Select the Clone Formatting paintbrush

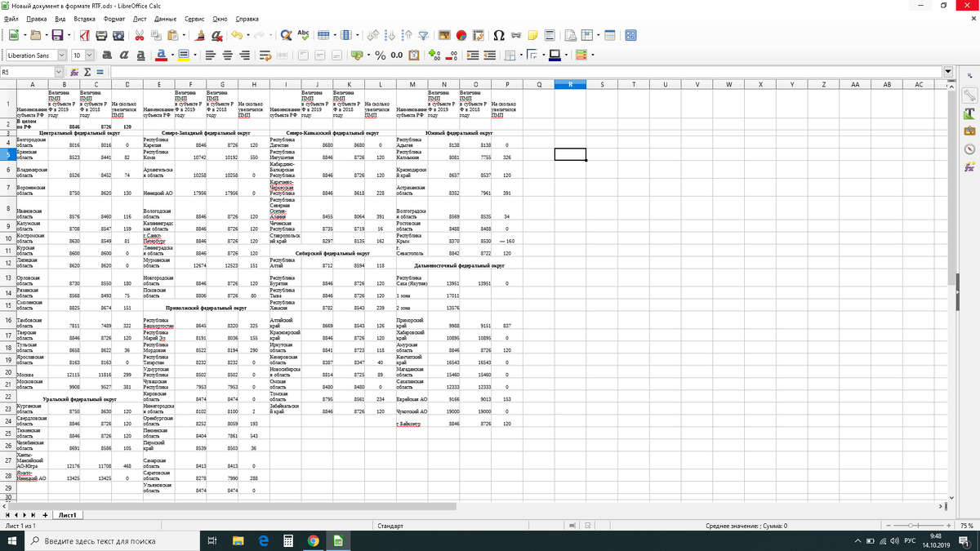(x=200, y=35)
